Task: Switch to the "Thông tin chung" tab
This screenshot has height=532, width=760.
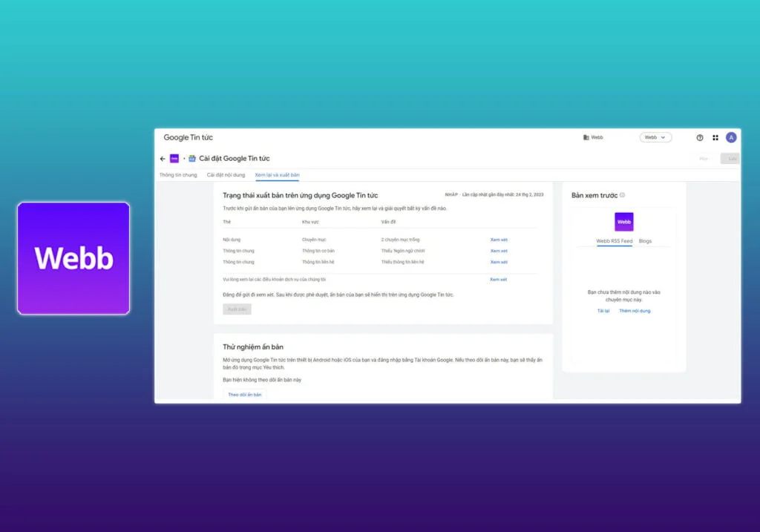Action: click(178, 175)
